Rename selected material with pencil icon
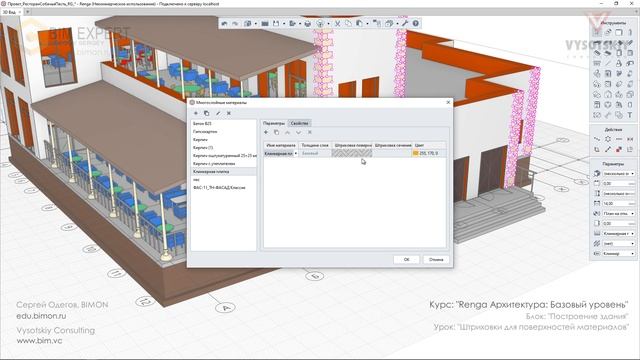Image resolution: width=640 pixels, height=360 pixels. (x=218, y=113)
